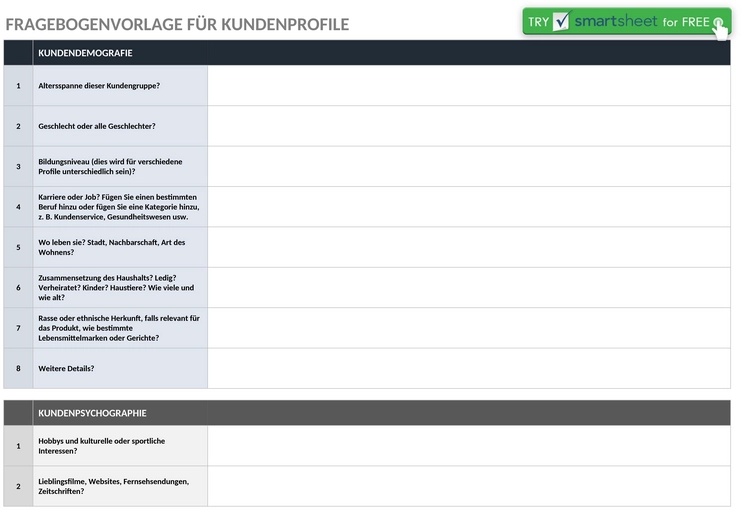Click 'Lieblingsfilme, Websites, Fernsehsendungen' question cell
This screenshot has height=510, width=742.
120,486
